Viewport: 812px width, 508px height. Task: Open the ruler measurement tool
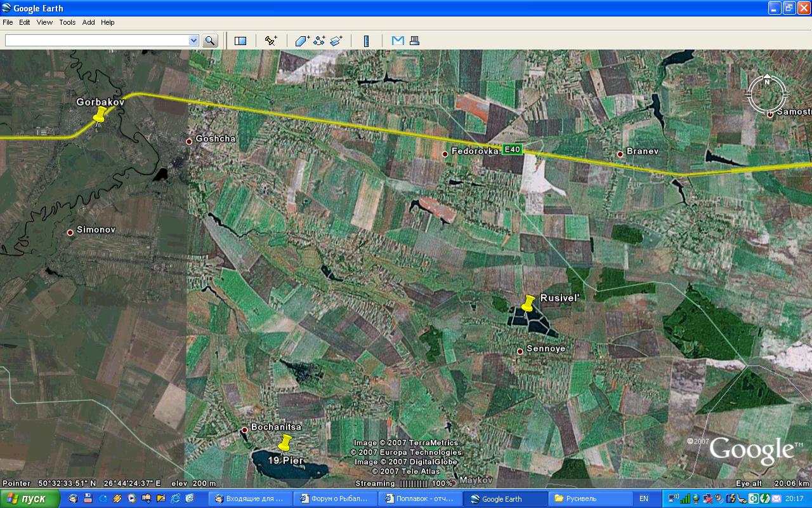point(367,41)
